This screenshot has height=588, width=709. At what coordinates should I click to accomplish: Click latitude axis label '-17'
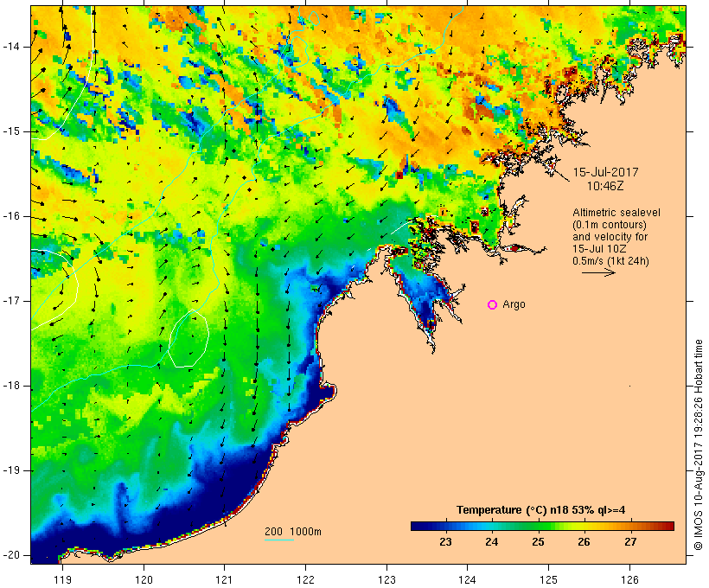point(11,301)
